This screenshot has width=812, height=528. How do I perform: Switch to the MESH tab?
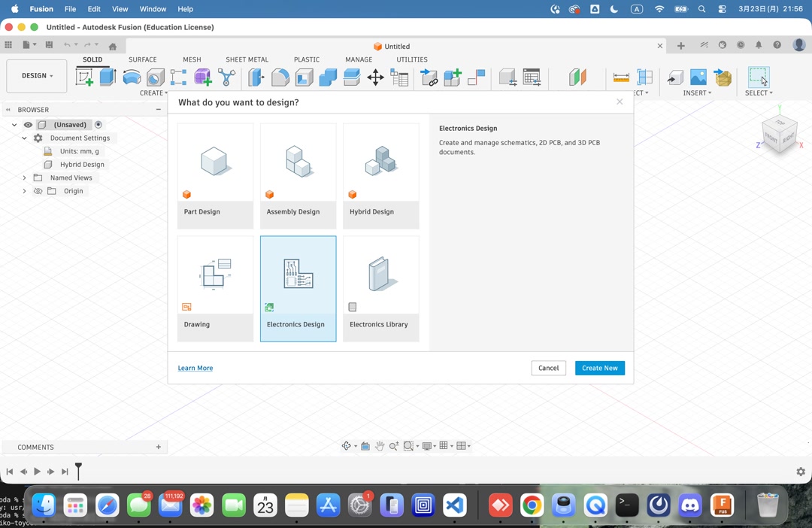192,59
